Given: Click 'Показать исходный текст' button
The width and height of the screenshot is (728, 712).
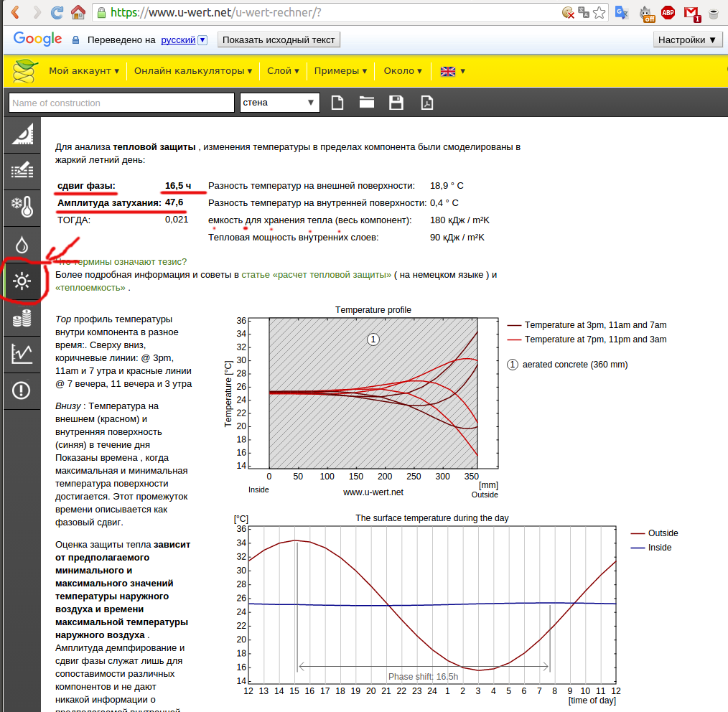Looking at the screenshot, I should [279, 40].
